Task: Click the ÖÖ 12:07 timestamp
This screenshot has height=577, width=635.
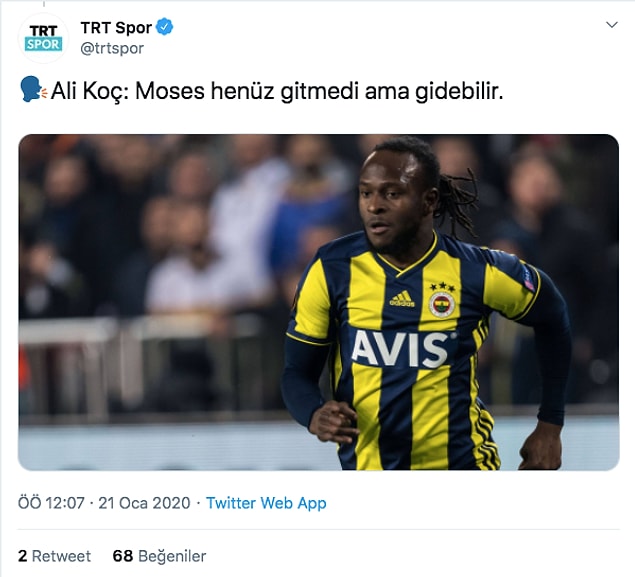Action: click(x=51, y=503)
